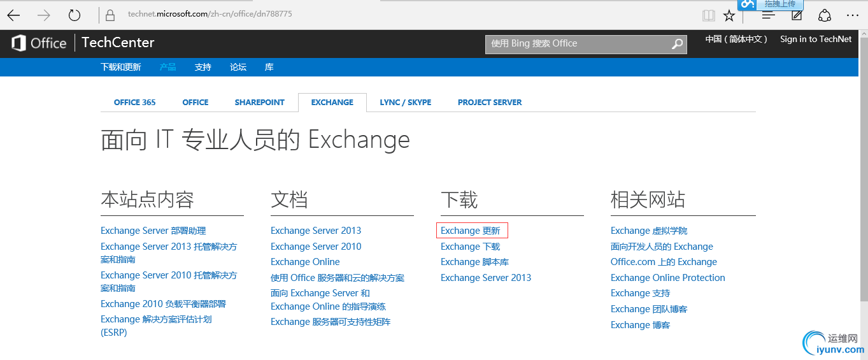Open Exchange 解决方案评估计划 (ESRP) link

(156, 326)
